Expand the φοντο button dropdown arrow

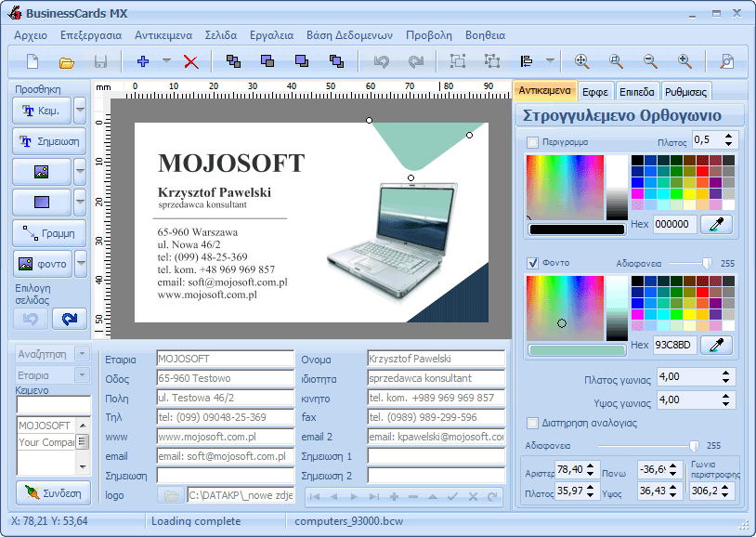point(81,264)
